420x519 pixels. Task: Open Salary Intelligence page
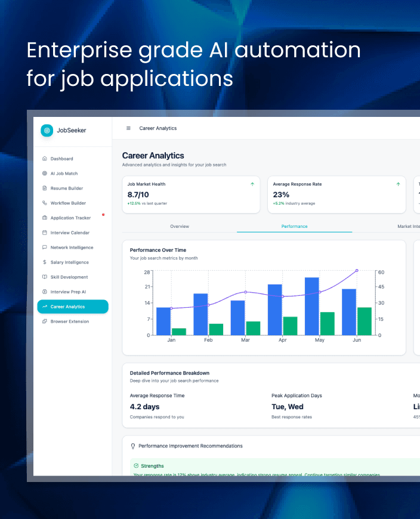[73, 262]
